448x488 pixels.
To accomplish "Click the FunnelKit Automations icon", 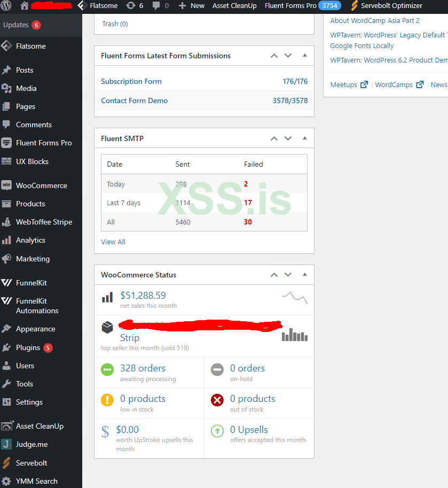I will 6,301.
